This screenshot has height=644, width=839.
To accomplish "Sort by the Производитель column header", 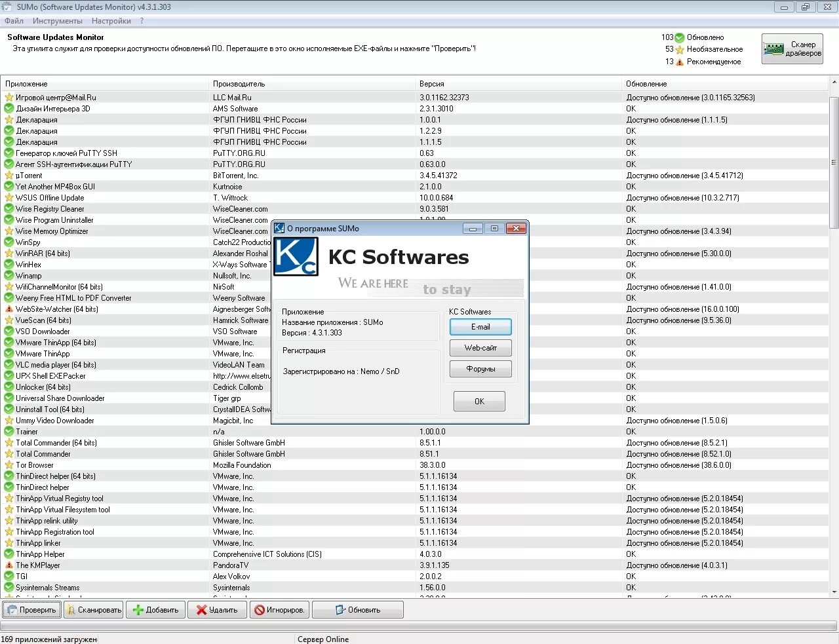I will click(x=312, y=84).
